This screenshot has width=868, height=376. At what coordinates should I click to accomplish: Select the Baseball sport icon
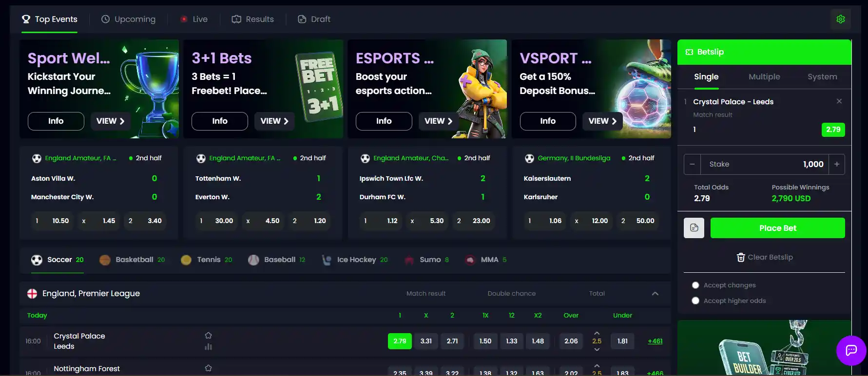[253, 260]
